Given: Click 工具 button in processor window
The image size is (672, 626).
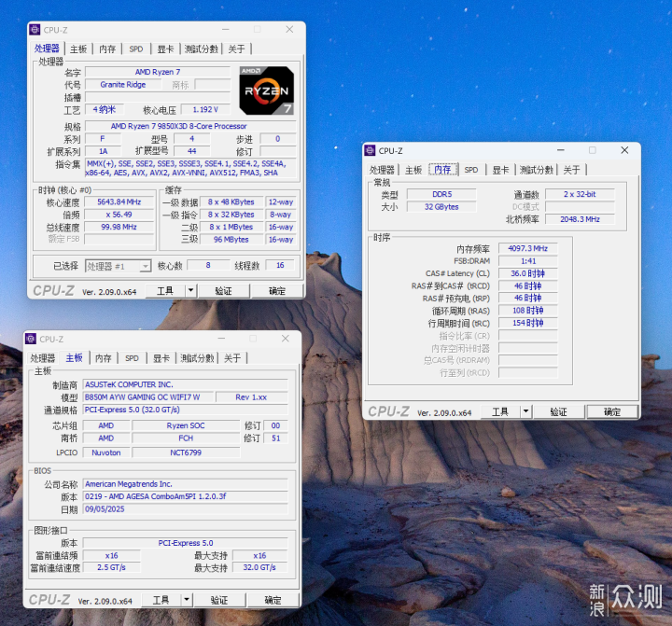Looking at the screenshot, I should click(165, 291).
